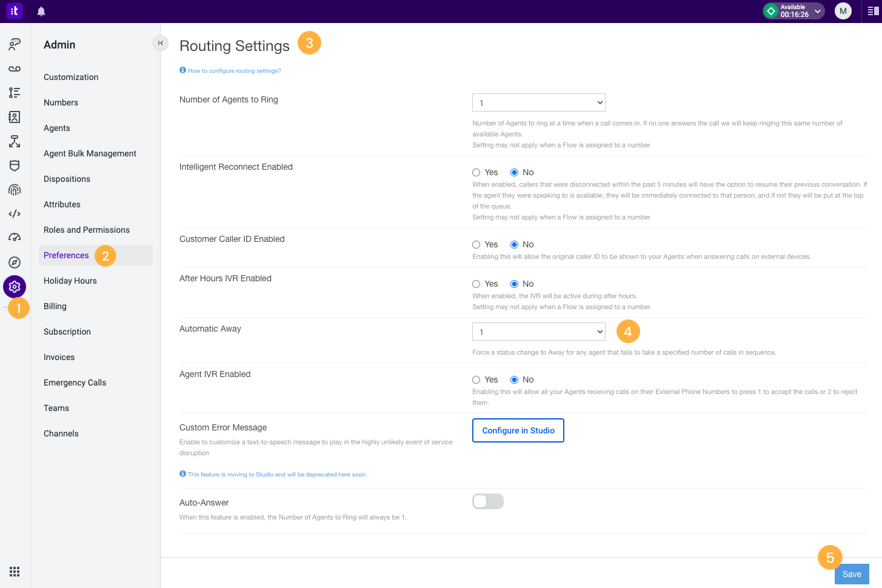Open the contacts book icon in sidebar
882x588 pixels.
coord(15,117)
